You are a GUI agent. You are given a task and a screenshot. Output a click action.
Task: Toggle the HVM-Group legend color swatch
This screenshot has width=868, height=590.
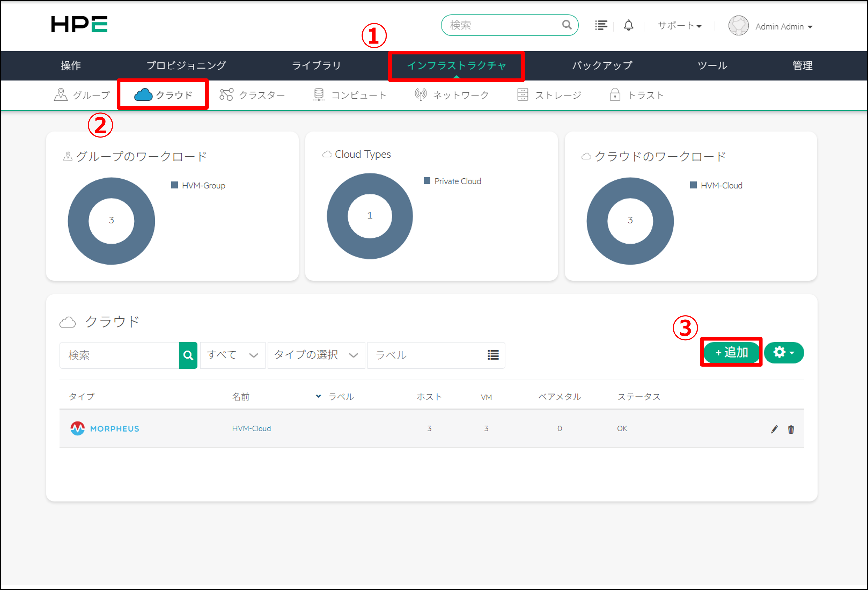point(174,185)
